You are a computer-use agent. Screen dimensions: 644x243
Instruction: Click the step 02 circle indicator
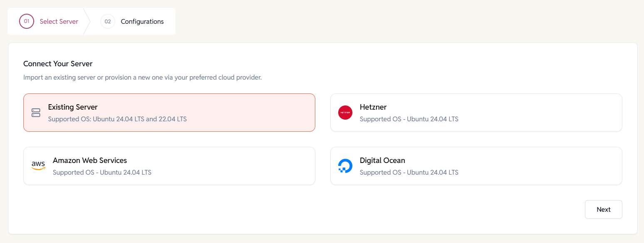[x=108, y=22]
